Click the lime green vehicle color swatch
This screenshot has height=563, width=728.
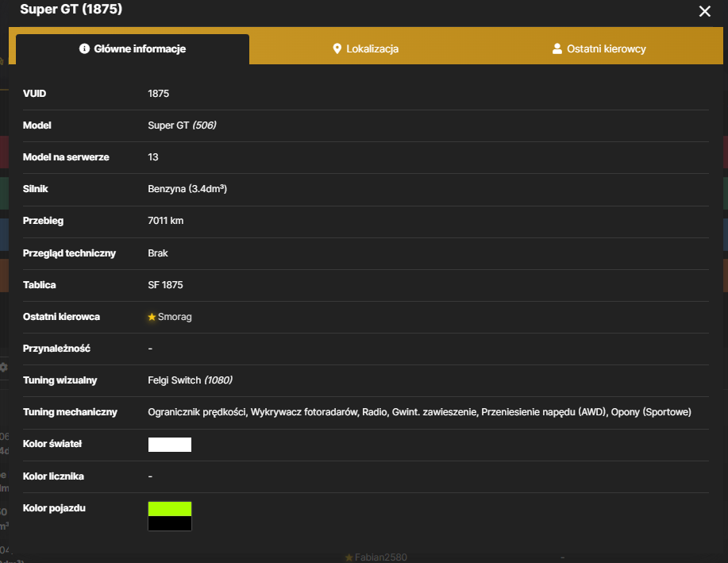point(169,509)
